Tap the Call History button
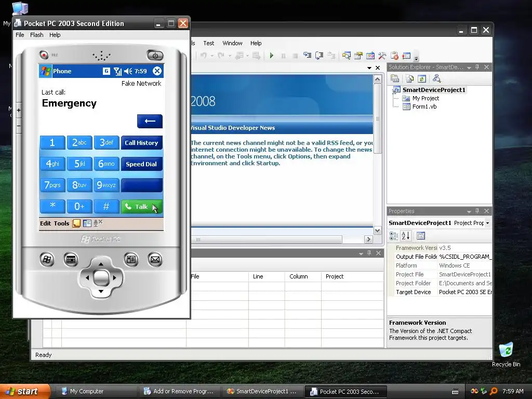Image resolution: width=532 pixels, height=399 pixels. pos(141,143)
